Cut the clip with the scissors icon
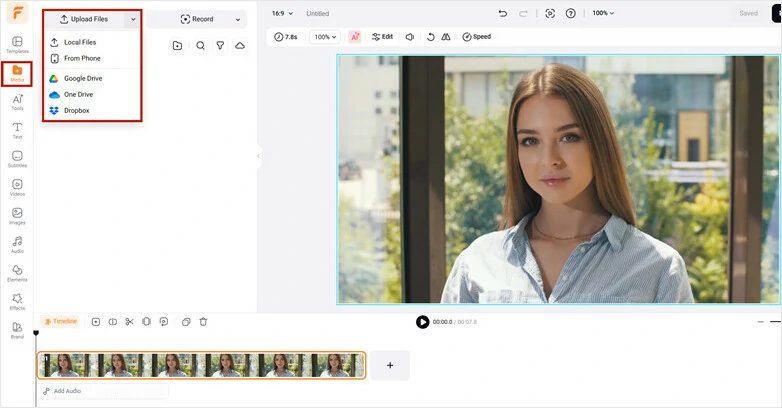Image resolution: width=782 pixels, height=408 pixels. (x=130, y=322)
